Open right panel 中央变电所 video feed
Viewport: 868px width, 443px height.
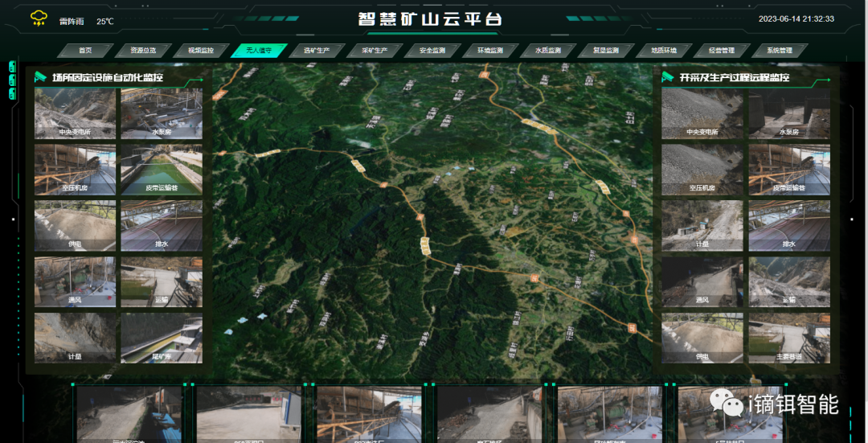702,113
